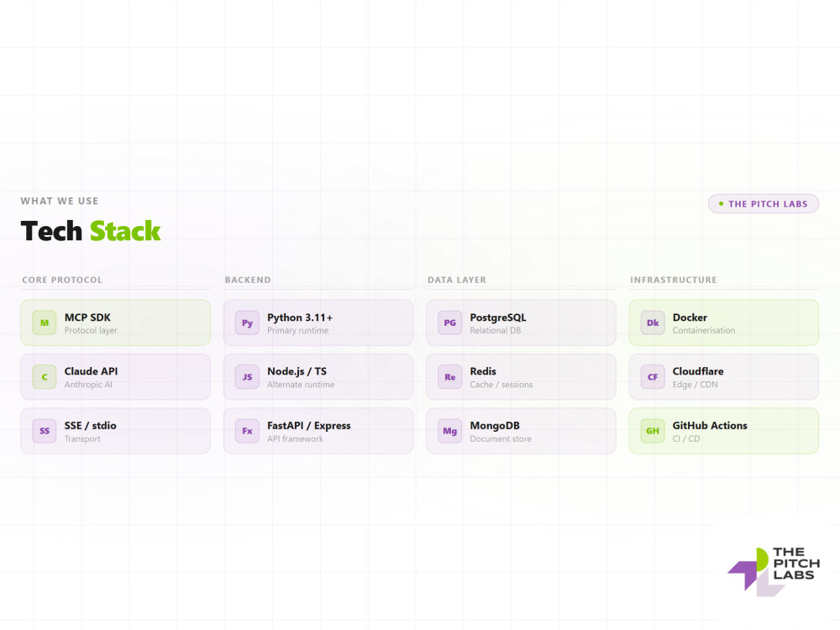
Task: Select the SS icon for SSE / stdio
Action: (45, 431)
